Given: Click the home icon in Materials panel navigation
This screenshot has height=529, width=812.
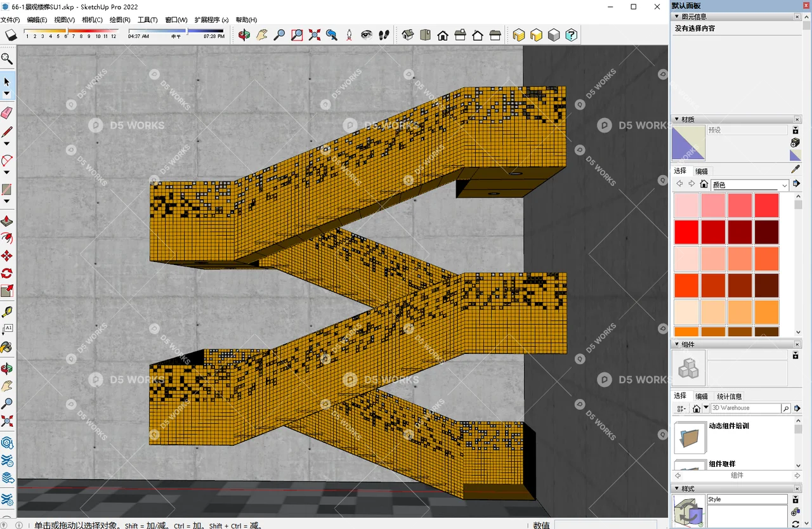Looking at the screenshot, I should (x=704, y=184).
